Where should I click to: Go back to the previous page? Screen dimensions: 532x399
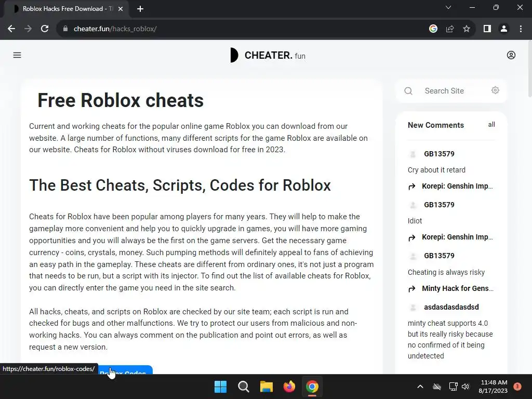point(11,29)
